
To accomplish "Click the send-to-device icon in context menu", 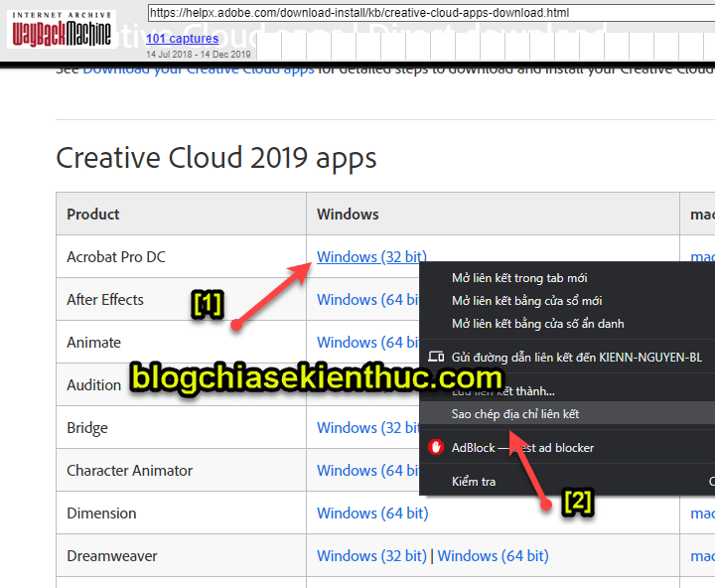I will pos(436,357).
